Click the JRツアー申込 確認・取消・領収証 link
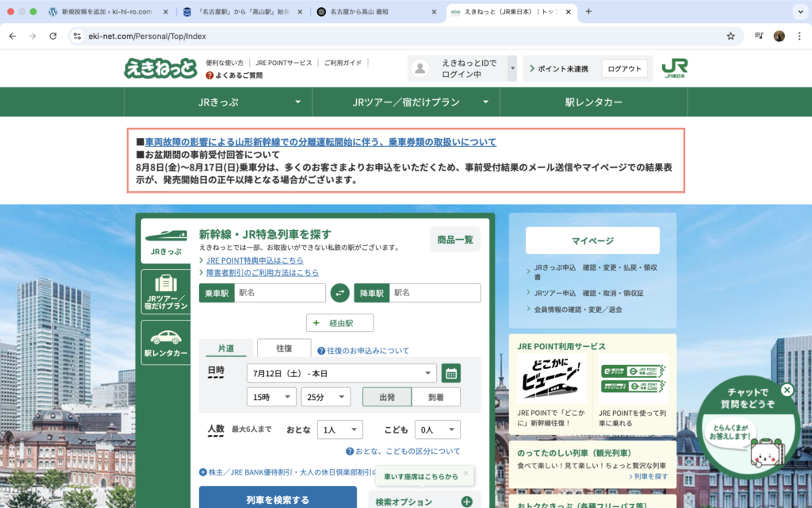The height and width of the screenshot is (508, 812). coord(589,294)
